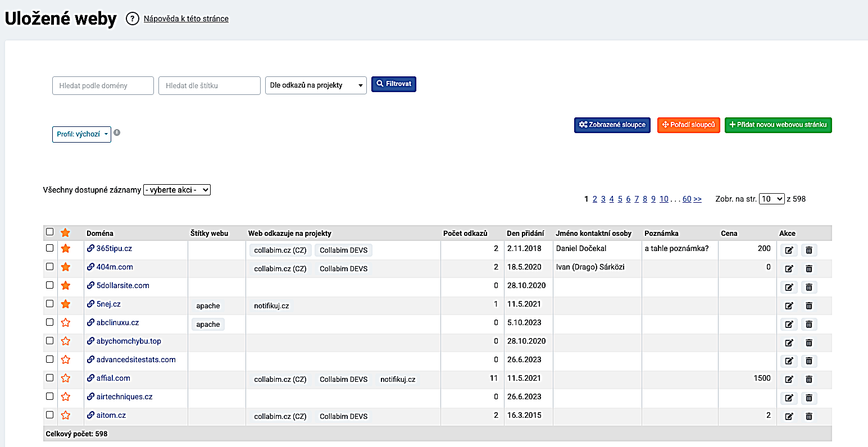868x447 pixels.
Task: Tick the checkbox for 5dollarsite.com
Action: point(49,285)
